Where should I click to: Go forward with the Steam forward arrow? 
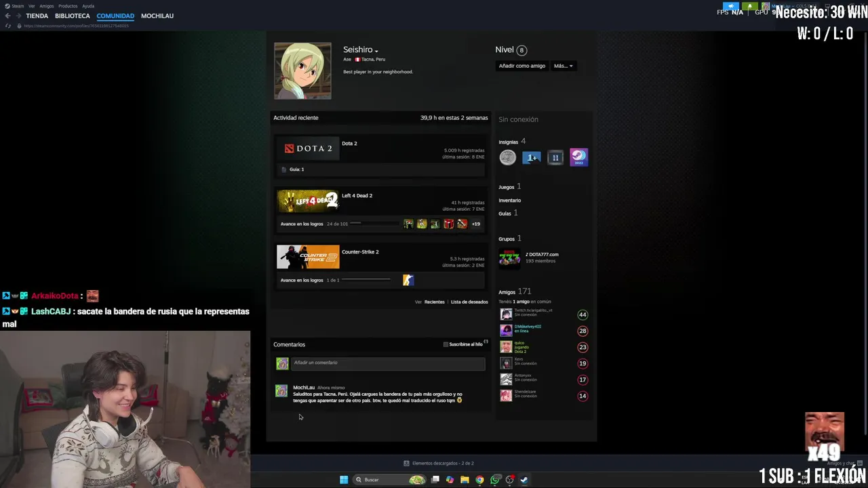tap(17, 16)
